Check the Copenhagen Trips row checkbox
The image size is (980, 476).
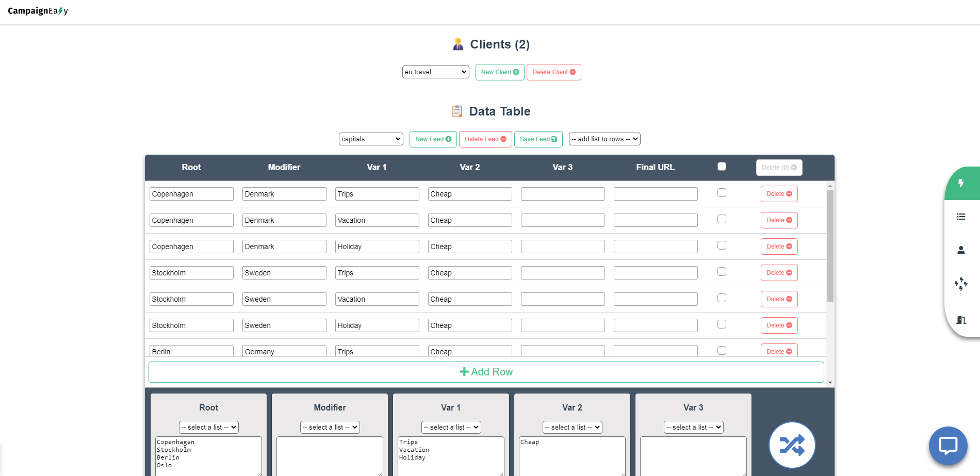point(722,193)
